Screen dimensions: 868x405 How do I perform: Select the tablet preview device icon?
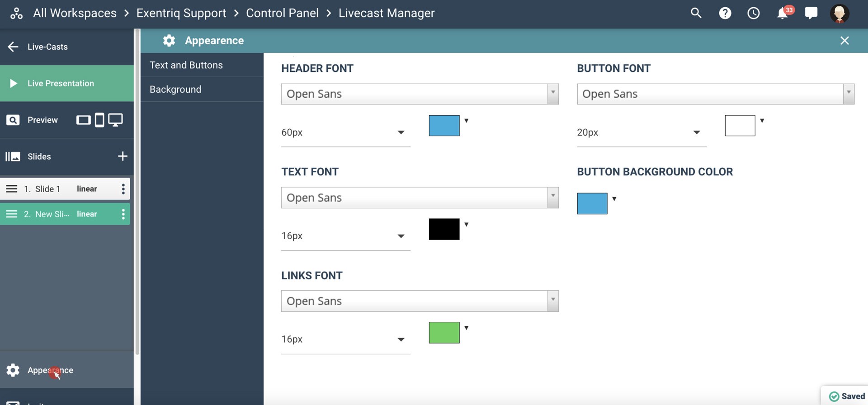coord(99,120)
